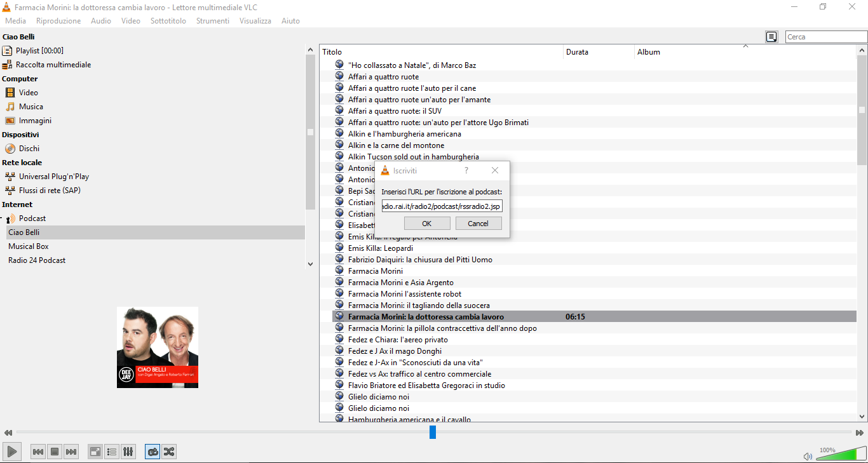The height and width of the screenshot is (463, 868).
Task: Select "Emis Killa: Leopardi" episode
Action: 381,248
